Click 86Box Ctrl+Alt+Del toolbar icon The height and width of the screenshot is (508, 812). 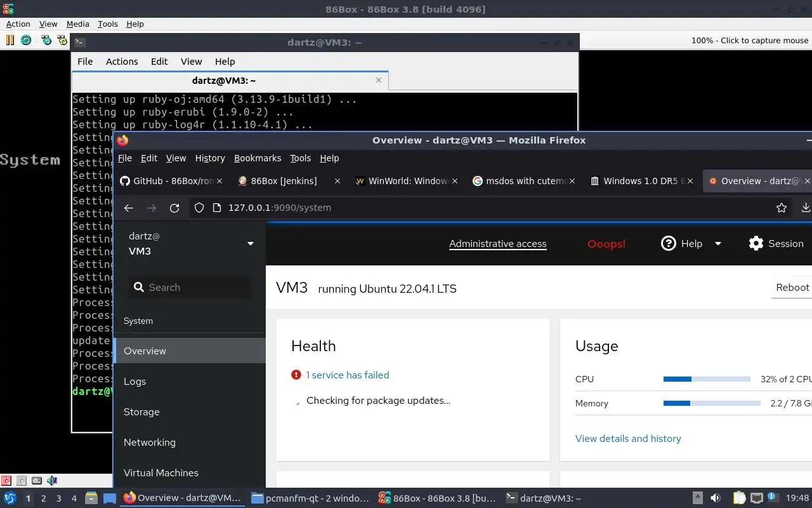click(x=46, y=40)
